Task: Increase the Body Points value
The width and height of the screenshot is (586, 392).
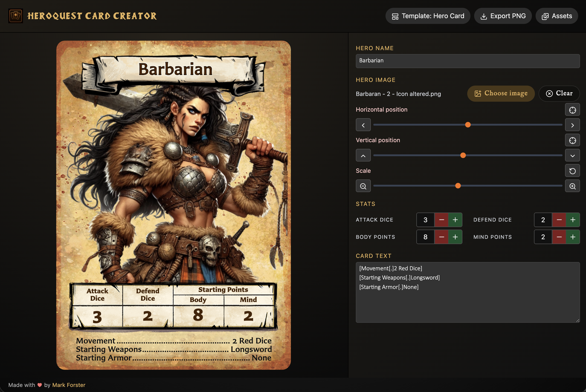Action: [455, 237]
